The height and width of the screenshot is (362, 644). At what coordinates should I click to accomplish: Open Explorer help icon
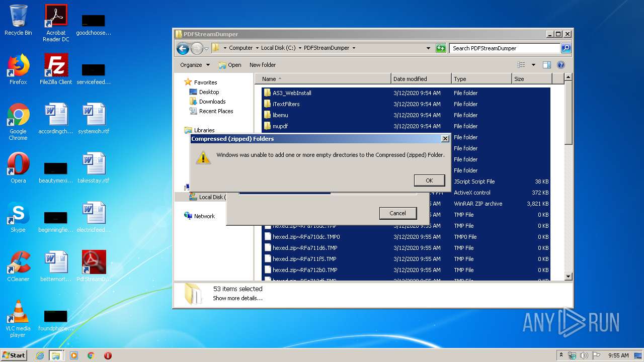[x=561, y=65]
